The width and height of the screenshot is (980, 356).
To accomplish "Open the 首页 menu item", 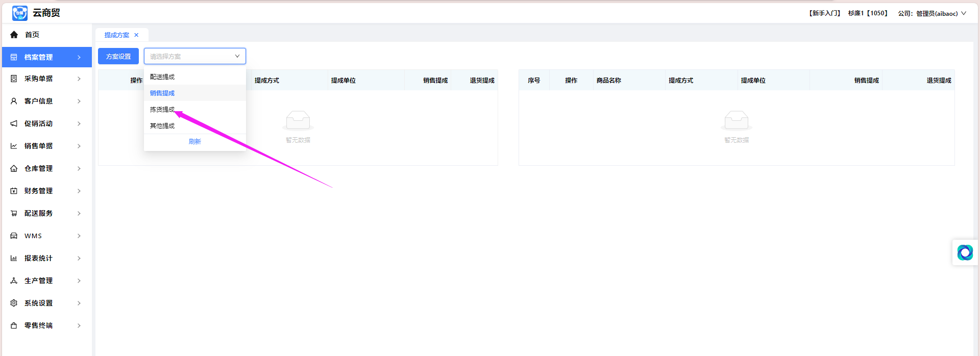I will (x=32, y=35).
